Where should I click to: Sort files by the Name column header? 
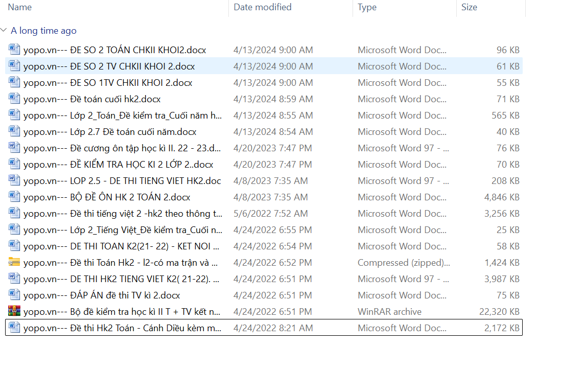click(20, 7)
